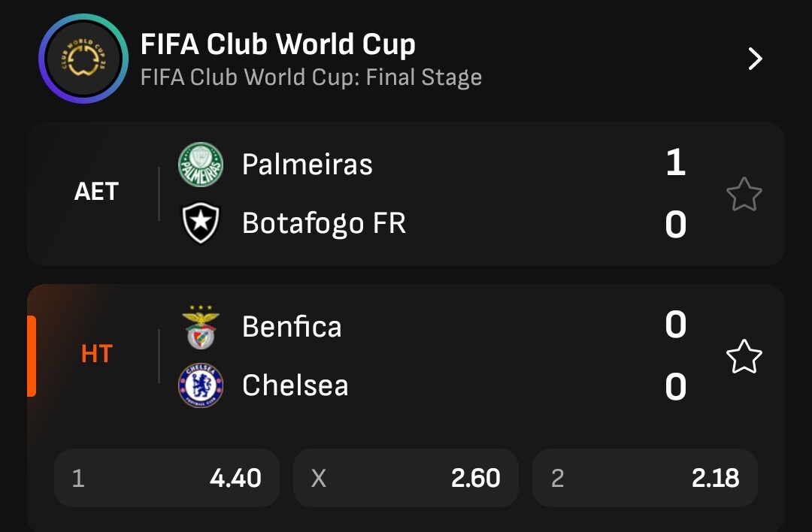Click the Botafogo FR club crest
The height and width of the screenshot is (532, 812).
[x=201, y=223]
